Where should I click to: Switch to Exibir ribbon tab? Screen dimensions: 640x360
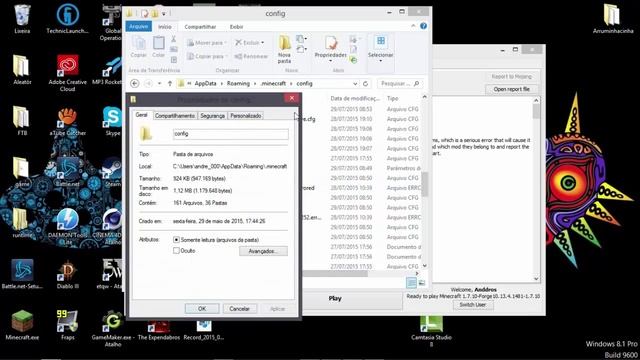[x=236, y=27]
